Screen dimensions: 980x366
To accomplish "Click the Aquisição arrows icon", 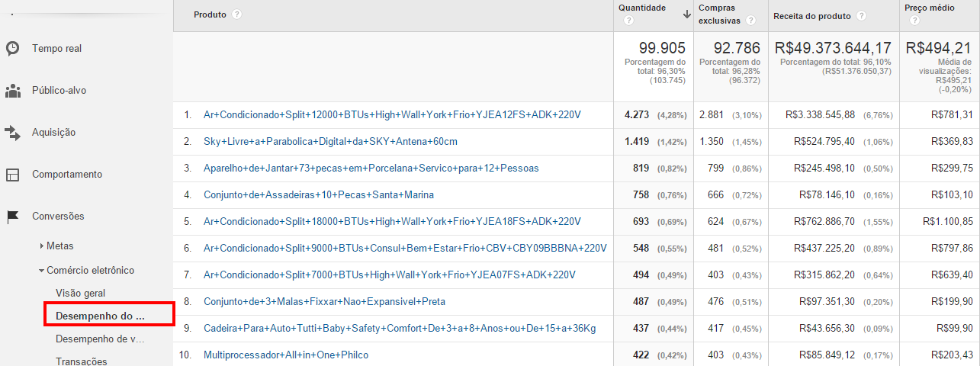I will 13,133.
